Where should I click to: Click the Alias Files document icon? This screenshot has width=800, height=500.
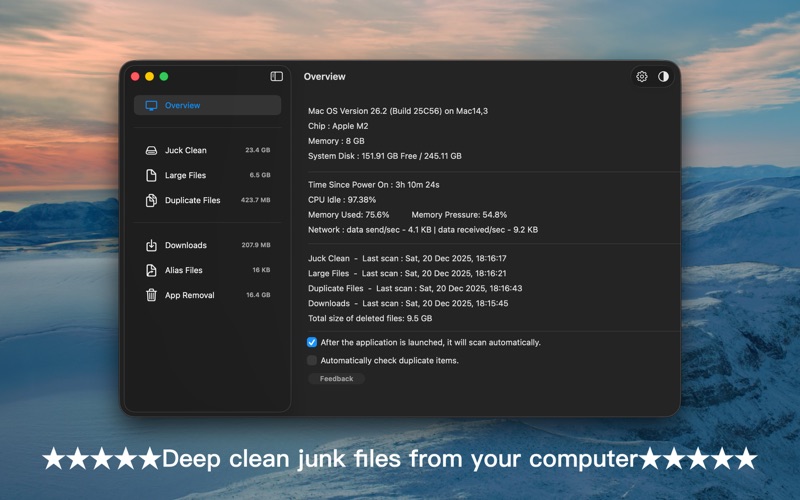pos(152,270)
